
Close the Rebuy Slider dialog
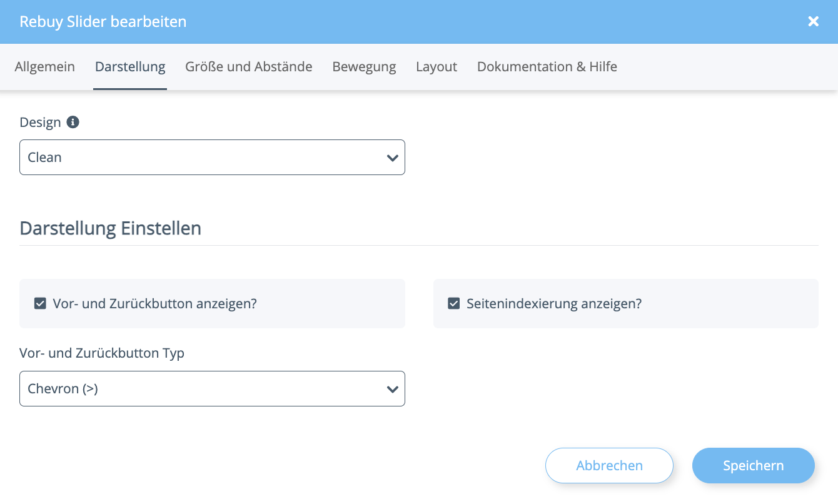[x=813, y=21]
